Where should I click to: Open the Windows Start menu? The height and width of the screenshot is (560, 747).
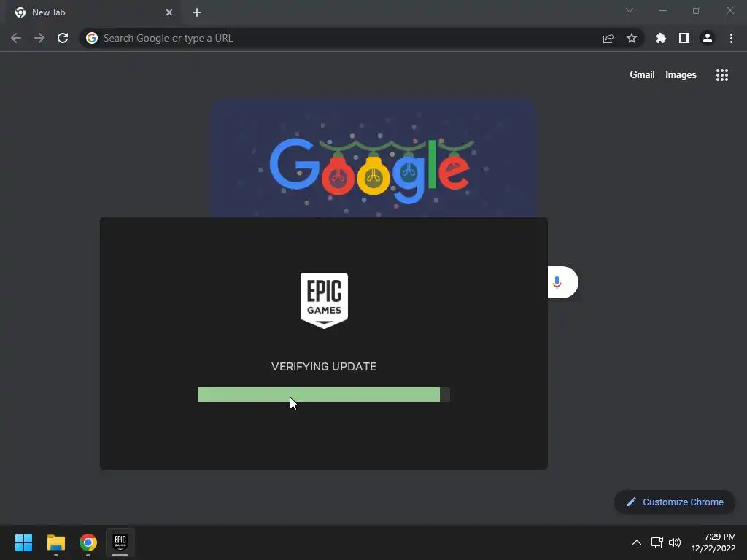point(23,542)
